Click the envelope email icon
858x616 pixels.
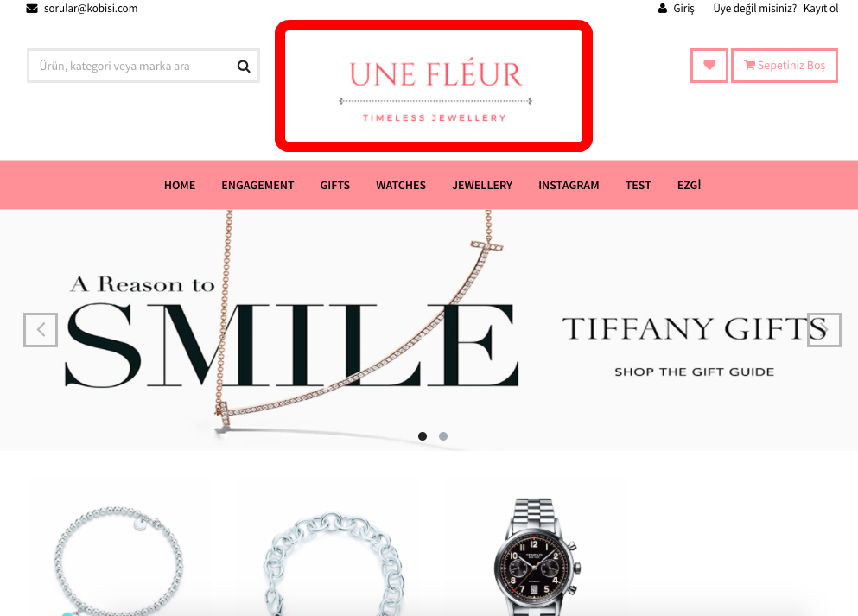pos(32,8)
